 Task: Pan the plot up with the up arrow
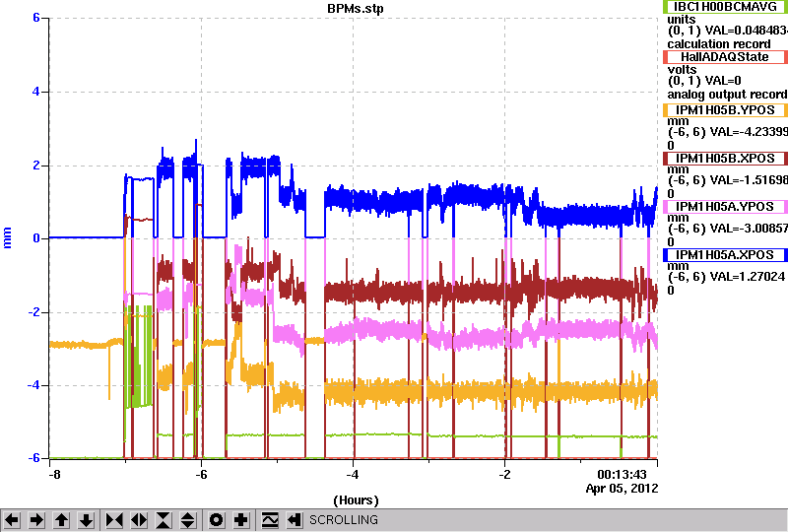tap(61, 520)
